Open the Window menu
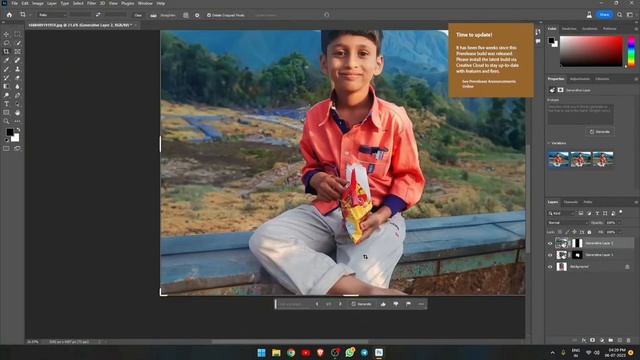Screen dimensions: 640x360 click(x=145, y=3)
